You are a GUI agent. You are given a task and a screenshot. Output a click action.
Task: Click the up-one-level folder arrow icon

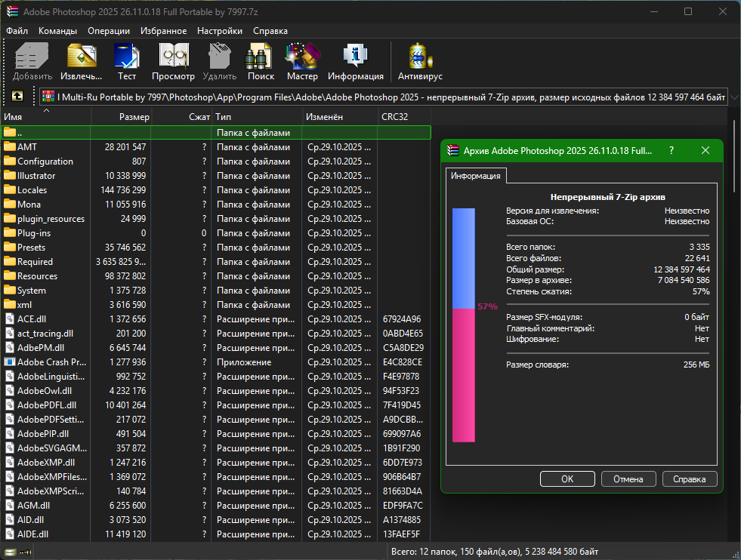coord(17,97)
